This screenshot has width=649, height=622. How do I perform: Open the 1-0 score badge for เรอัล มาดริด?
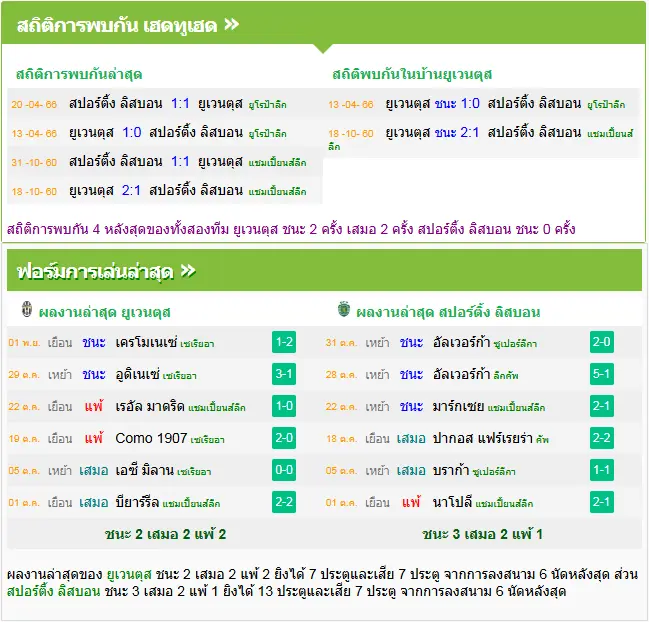[x=284, y=406]
